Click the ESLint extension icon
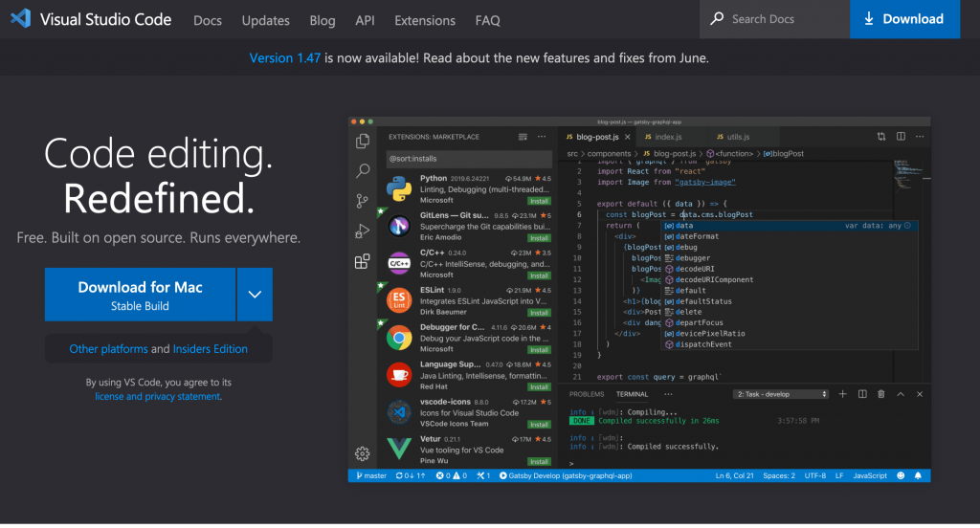This screenshot has height=528, width=980. pyautogui.click(x=399, y=300)
